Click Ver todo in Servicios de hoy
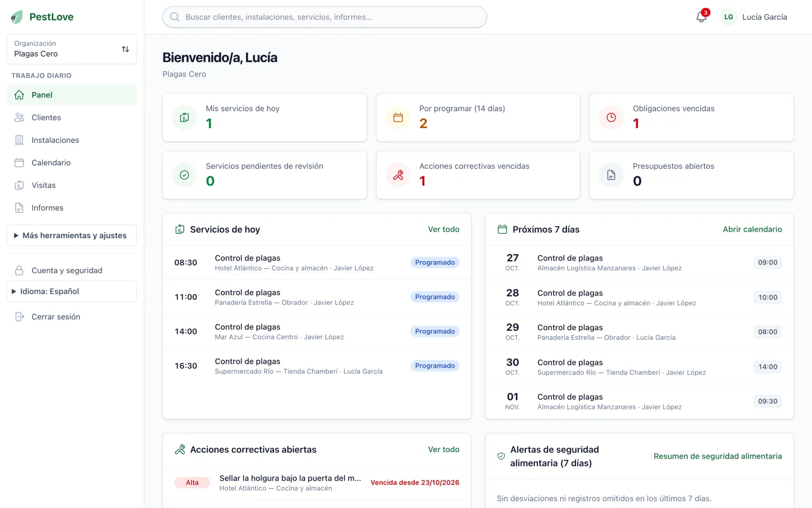 point(444,230)
